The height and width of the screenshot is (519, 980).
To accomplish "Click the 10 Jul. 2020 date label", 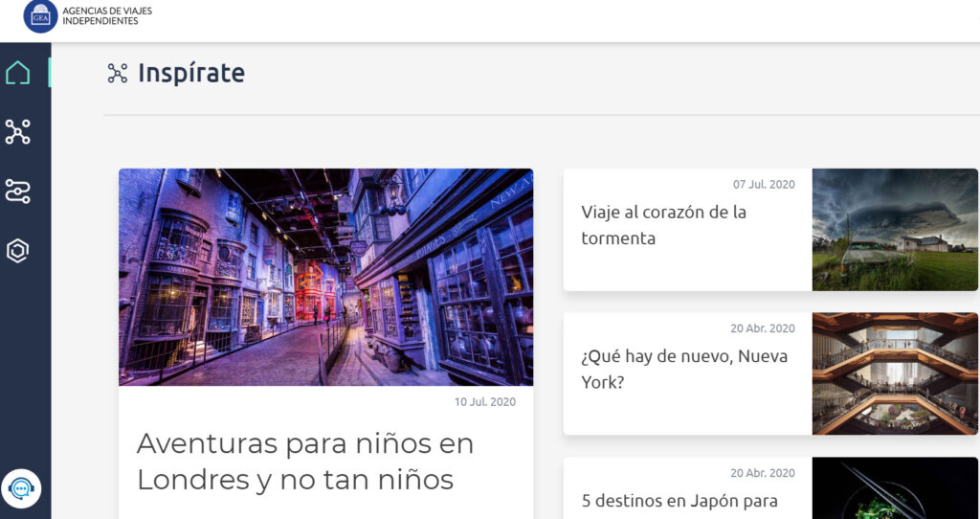I will pos(484,402).
